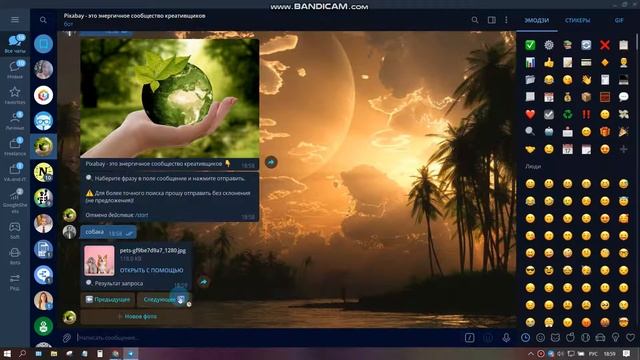Insert the red heart emoji

coord(530,114)
